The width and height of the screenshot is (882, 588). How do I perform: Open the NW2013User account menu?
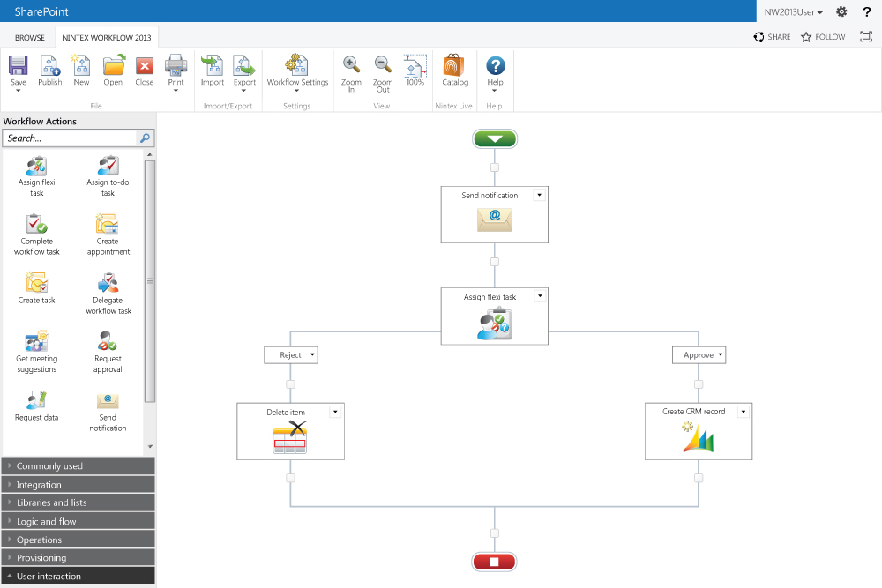(x=793, y=11)
